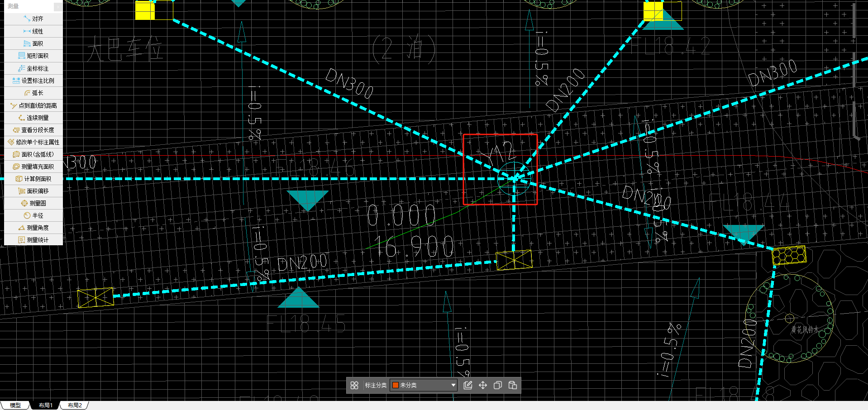The image size is (868, 410).
Task: Switch to the 布局1 layout tab
Action: (45, 405)
